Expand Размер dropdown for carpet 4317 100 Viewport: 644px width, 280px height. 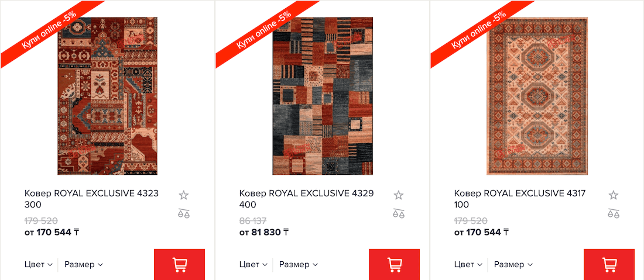(x=513, y=264)
